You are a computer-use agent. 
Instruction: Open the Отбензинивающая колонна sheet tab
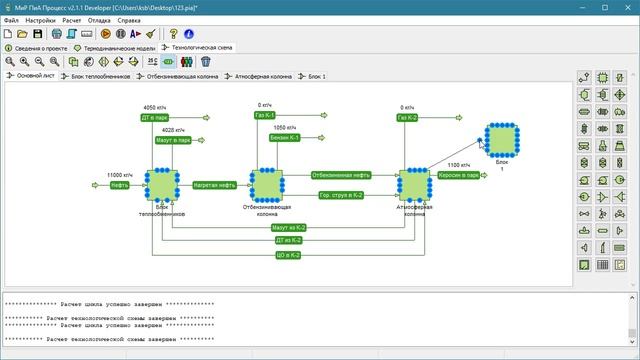pyautogui.click(x=178, y=76)
